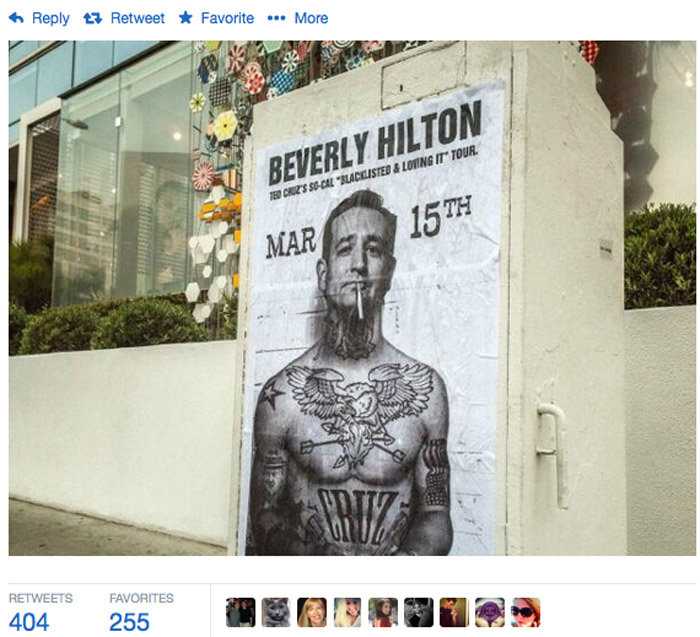
Task: Click the Favorite star icon
Action: (185, 18)
